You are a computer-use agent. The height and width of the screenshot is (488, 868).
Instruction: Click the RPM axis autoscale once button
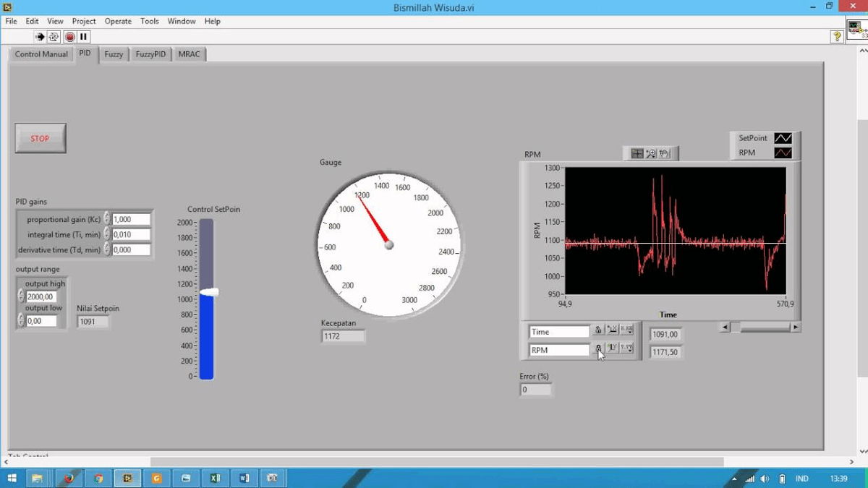tap(612, 349)
